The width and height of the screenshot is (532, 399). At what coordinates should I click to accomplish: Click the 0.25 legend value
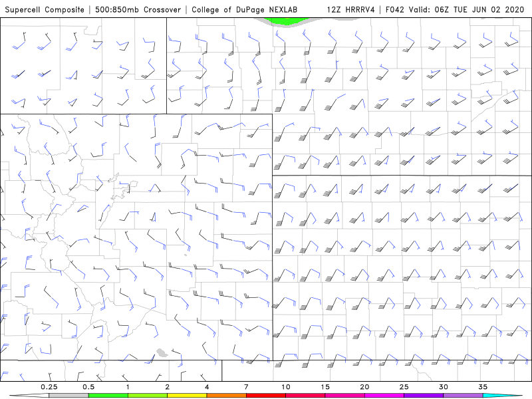coord(49,387)
